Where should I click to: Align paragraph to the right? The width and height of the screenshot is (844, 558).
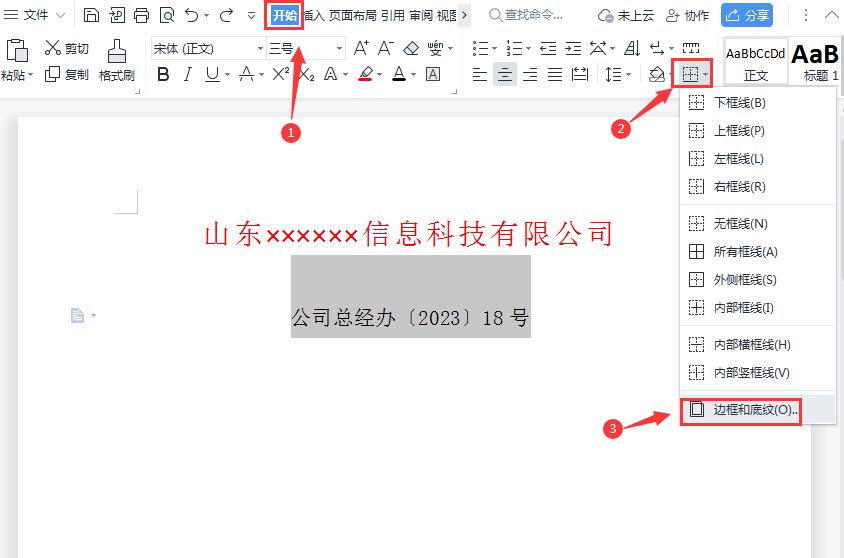click(x=530, y=74)
